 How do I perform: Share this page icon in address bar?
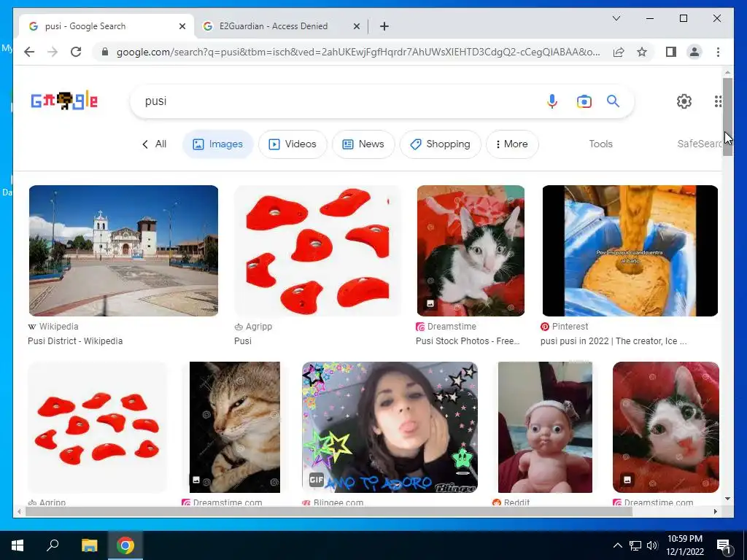pyautogui.click(x=619, y=52)
